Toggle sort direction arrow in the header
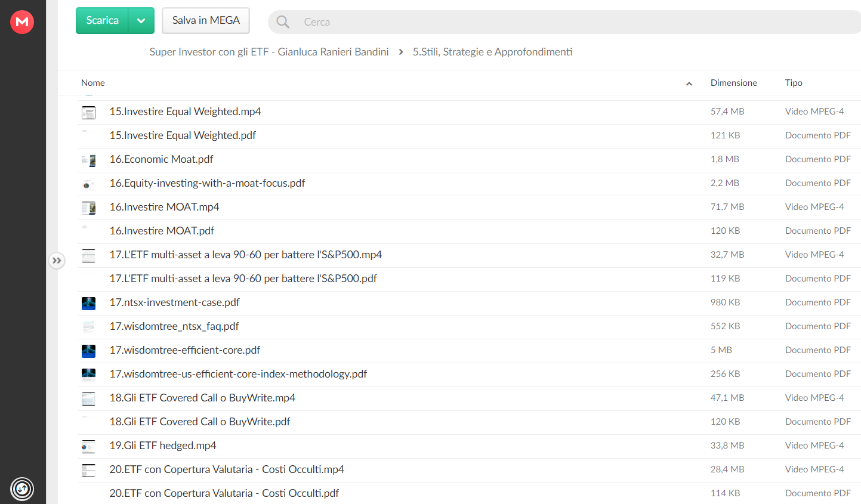This screenshot has width=861, height=504. [689, 84]
